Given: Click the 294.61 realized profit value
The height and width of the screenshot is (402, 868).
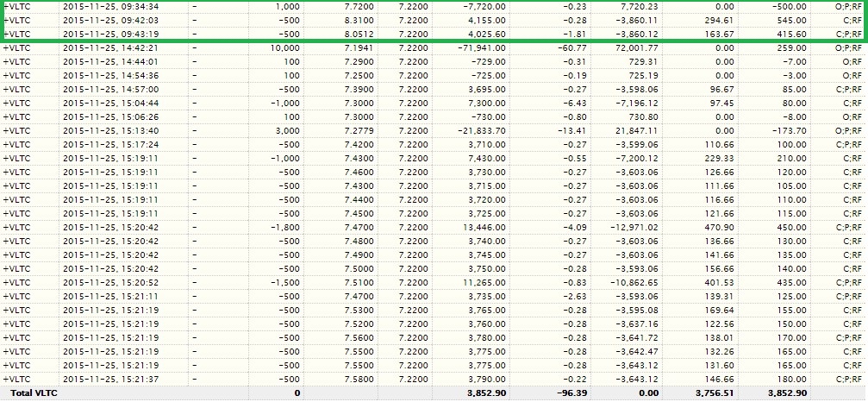Looking at the screenshot, I should click(720, 21).
